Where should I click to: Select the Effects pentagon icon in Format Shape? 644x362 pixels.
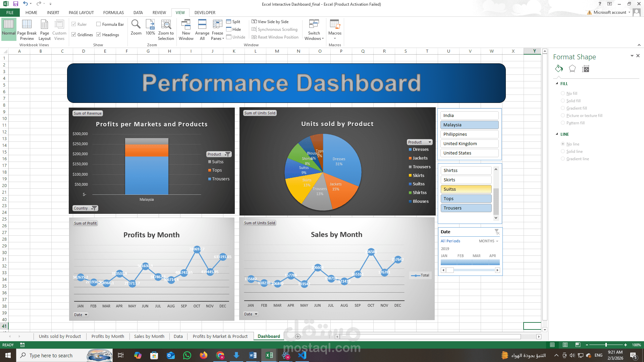pyautogui.click(x=572, y=69)
